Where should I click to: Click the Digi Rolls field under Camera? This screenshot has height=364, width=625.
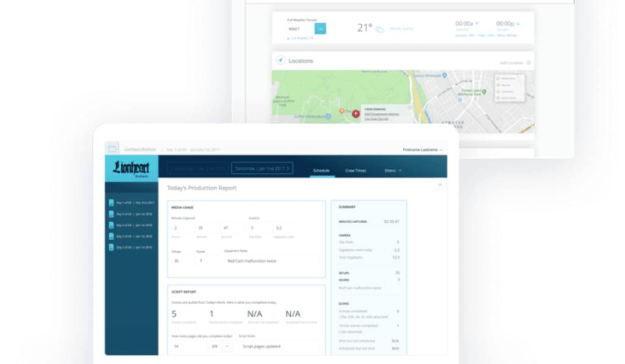260,228
